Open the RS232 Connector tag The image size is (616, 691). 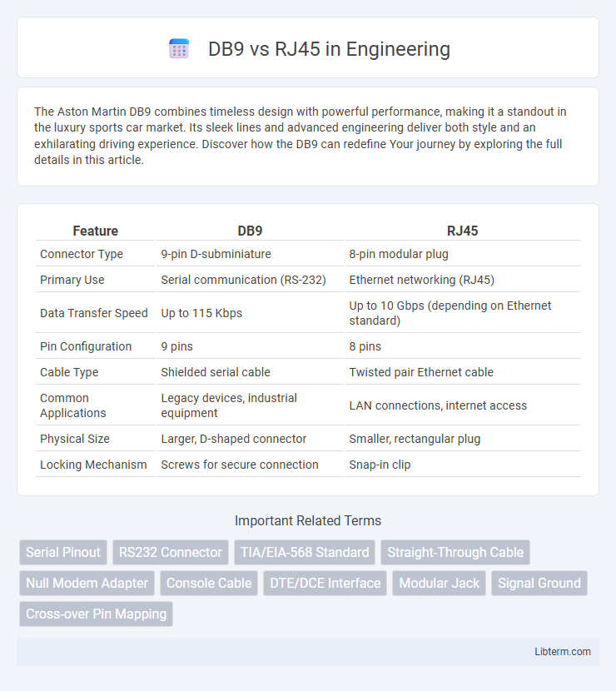click(x=171, y=552)
